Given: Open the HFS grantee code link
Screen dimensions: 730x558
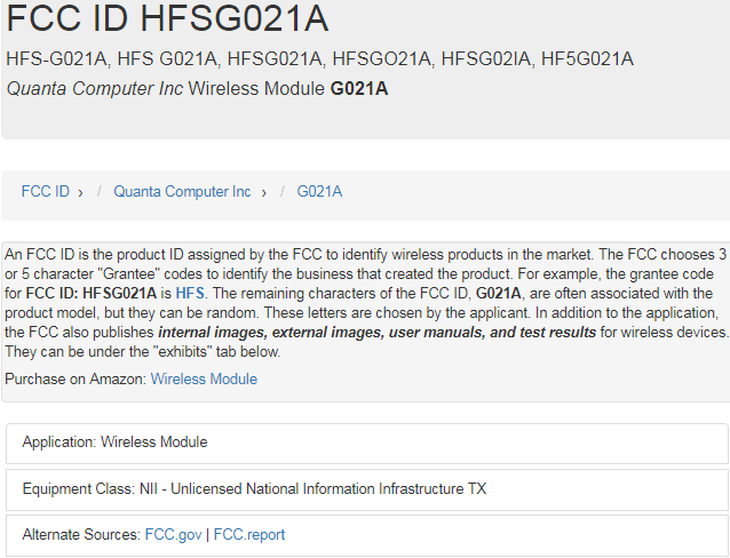Looking at the screenshot, I should [190, 293].
